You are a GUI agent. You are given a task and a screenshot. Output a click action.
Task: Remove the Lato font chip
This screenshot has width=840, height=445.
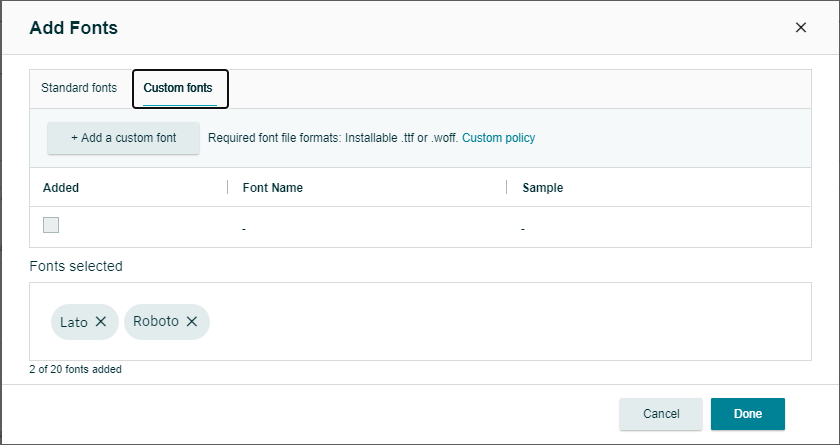point(101,322)
